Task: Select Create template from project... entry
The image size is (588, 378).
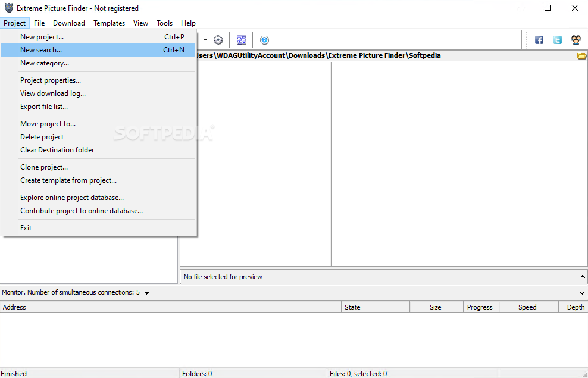Action: (x=98, y=180)
